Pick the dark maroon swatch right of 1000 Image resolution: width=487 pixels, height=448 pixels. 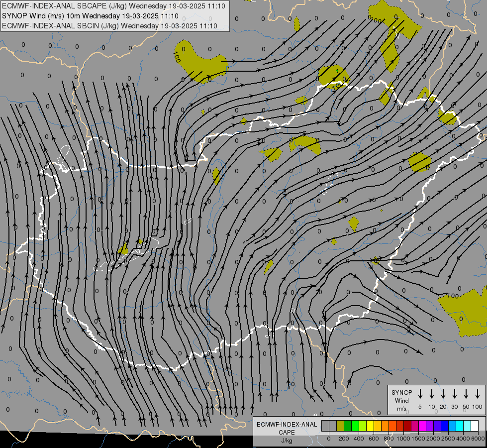tap(407, 426)
